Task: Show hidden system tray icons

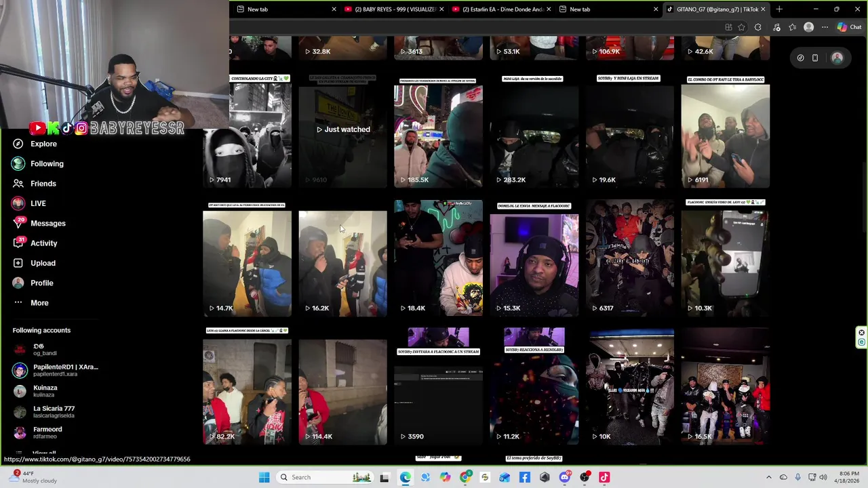Action: [768, 477]
